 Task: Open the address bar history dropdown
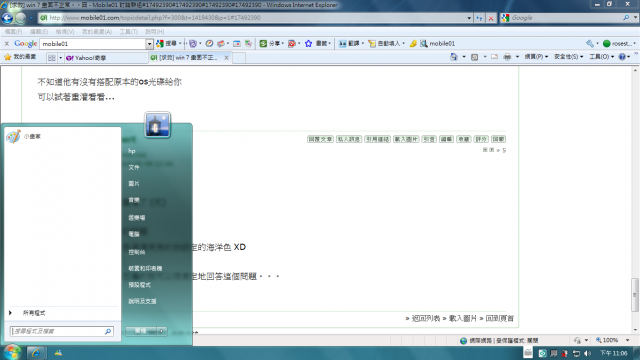click(469, 18)
